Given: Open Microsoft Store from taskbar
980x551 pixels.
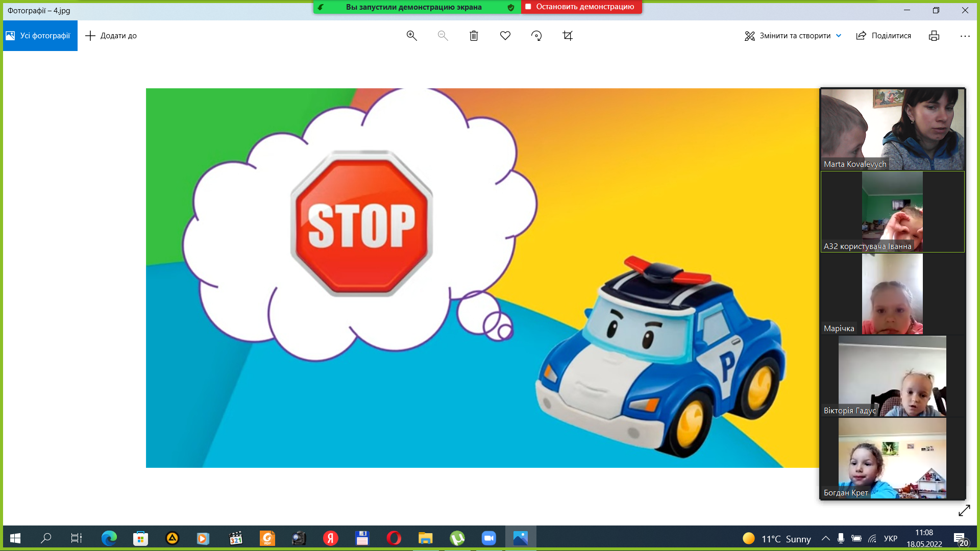Looking at the screenshot, I should (x=140, y=538).
